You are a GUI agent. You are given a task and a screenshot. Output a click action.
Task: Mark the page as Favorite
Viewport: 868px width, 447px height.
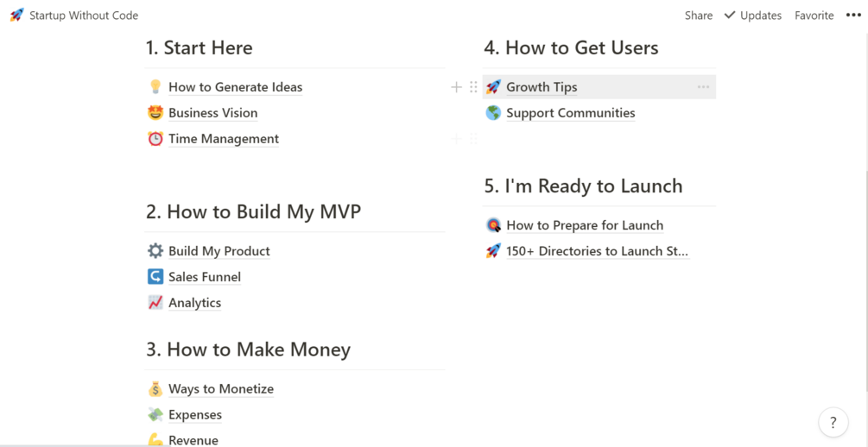[x=814, y=16]
